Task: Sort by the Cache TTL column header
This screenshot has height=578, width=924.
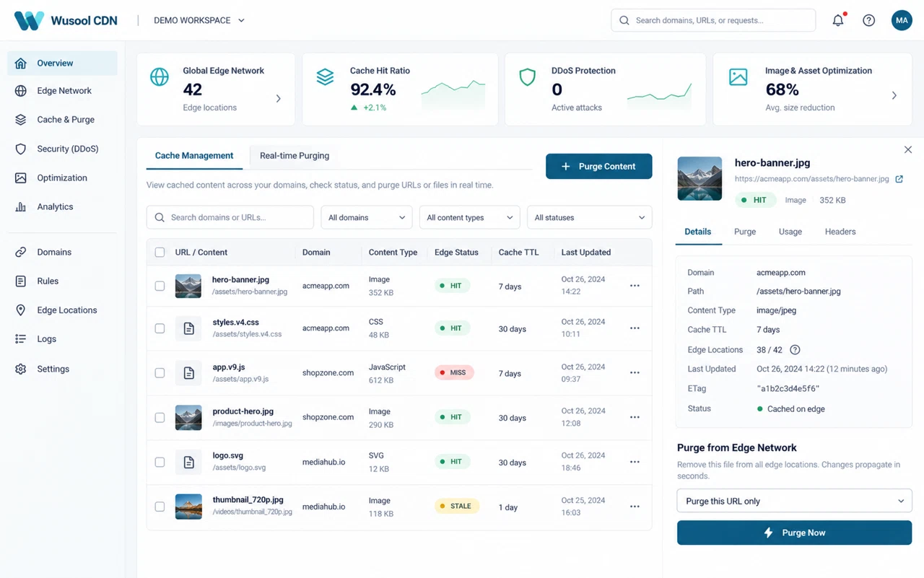Action: pyautogui.click(x=518, y=253)
